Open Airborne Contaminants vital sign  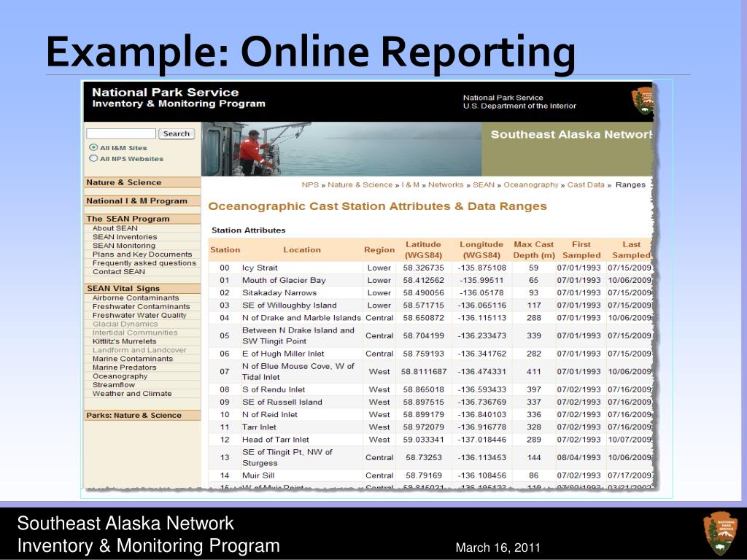click(x=136, y=297)
